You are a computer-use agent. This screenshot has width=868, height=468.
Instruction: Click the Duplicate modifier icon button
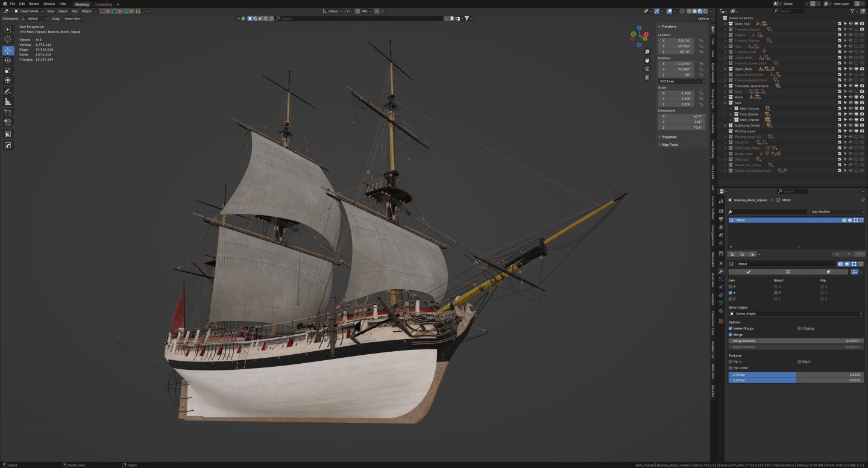[x=787, y=272]
